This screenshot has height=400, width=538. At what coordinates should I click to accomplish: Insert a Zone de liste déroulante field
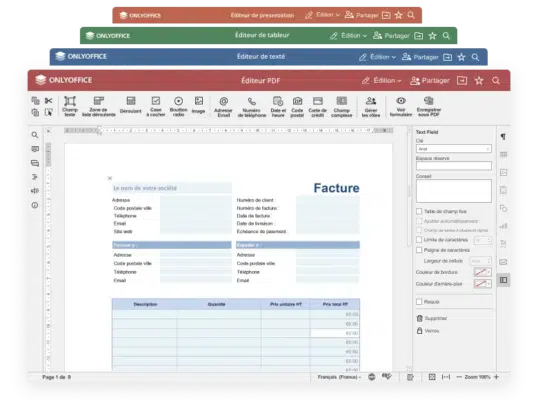pyautogui.click(x=98, y=106)
